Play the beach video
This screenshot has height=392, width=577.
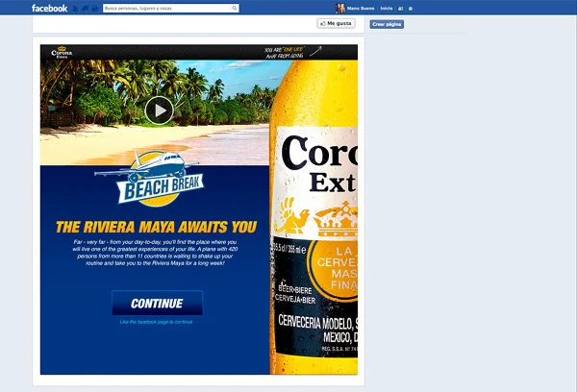[x=160, y=110]
